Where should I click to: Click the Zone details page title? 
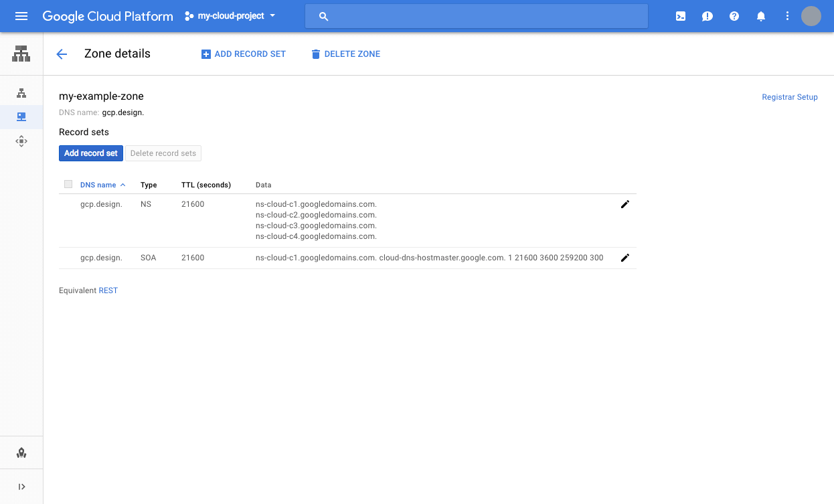pyautogui.click(x=117, y=54)
